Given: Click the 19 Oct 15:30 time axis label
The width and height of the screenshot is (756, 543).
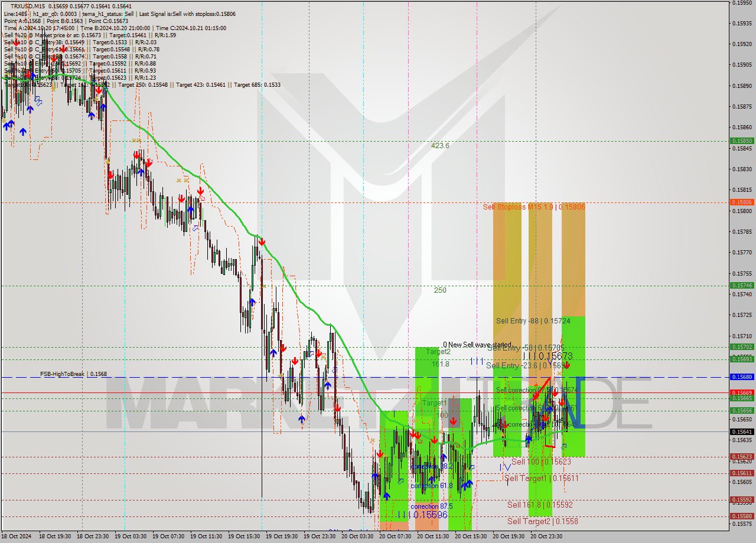Looking at the screenshot, I should pos(244,537).
